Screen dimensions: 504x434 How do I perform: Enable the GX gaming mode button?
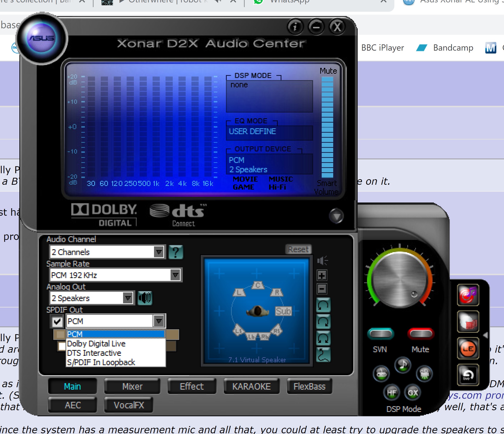(413, 393)
